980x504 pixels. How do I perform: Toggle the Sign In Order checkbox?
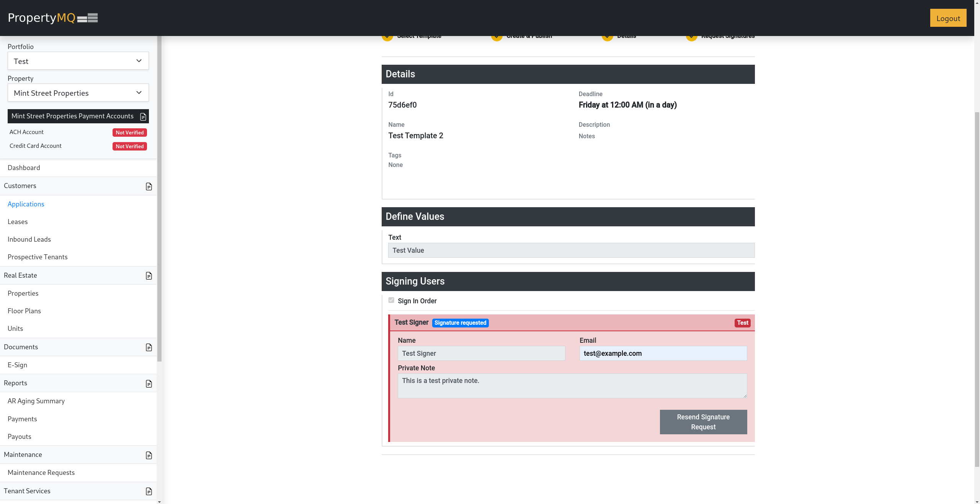tap(391, 300)
